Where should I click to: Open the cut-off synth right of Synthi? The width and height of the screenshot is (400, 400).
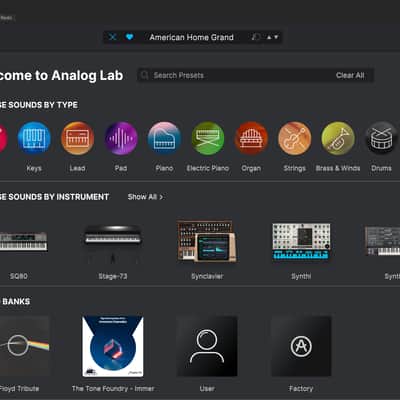382,241
